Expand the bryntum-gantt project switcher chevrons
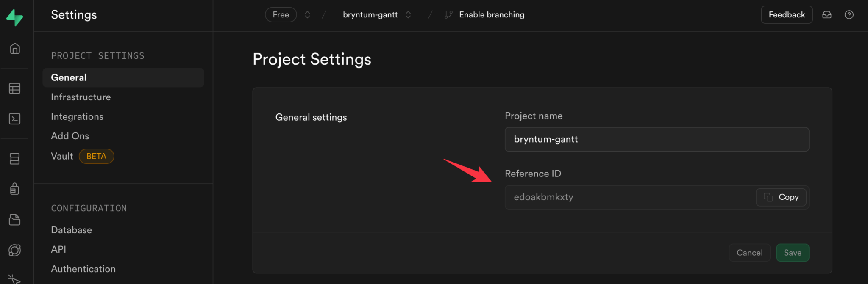Image resolution: width=868 pixels, height=284 pixels. 408,15
